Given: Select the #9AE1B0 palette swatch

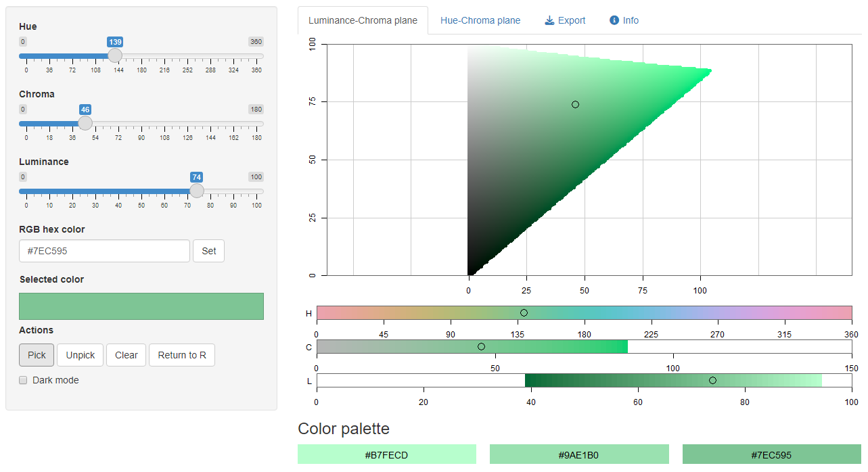Looking at the screenshot, I should click(x=579, y=454).
